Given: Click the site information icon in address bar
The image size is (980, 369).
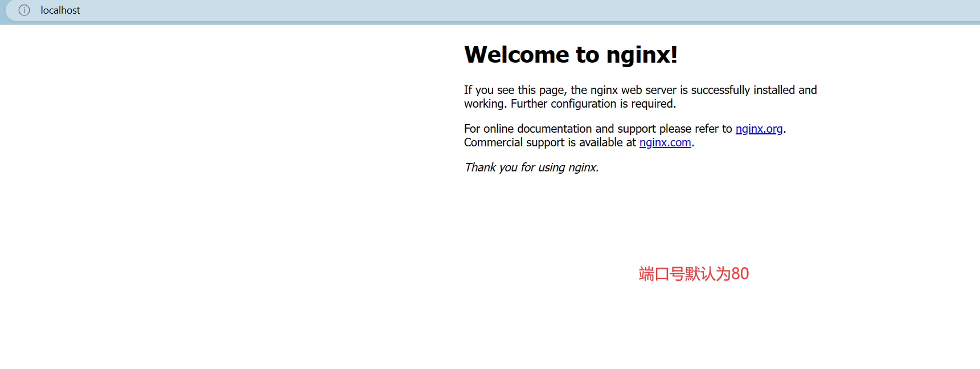Looking at the screenshot, I should point(24,10).
